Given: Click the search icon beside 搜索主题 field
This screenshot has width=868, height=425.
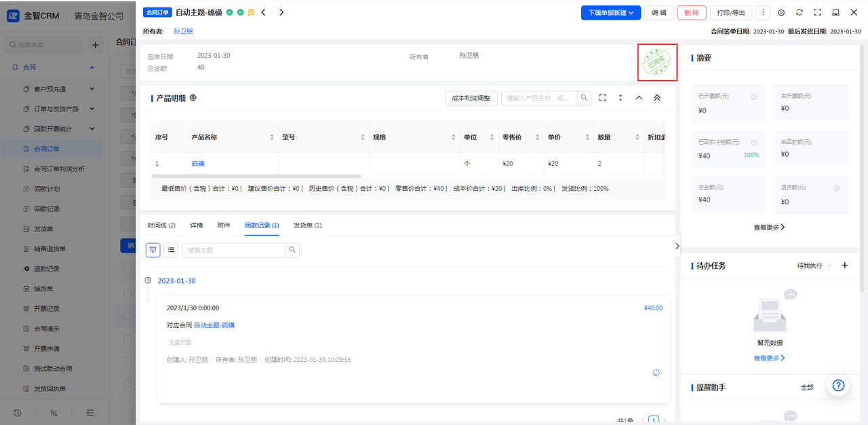Looking at the screenshot, I should tap(292, 250).
